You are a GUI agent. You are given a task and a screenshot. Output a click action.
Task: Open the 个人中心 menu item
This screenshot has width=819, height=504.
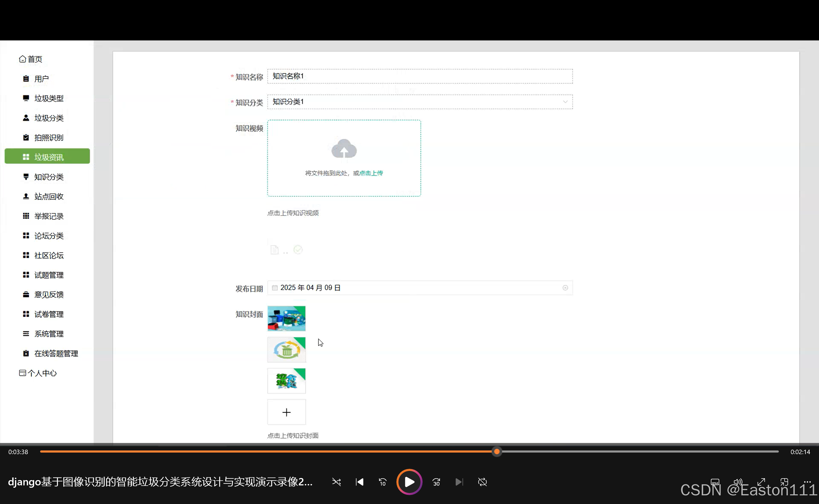(38, 373)
